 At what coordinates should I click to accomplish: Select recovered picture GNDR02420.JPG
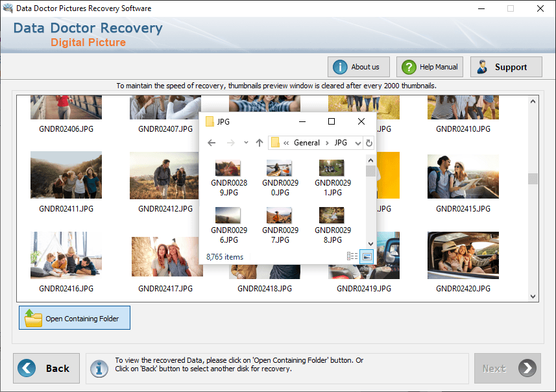coord(463,255)
